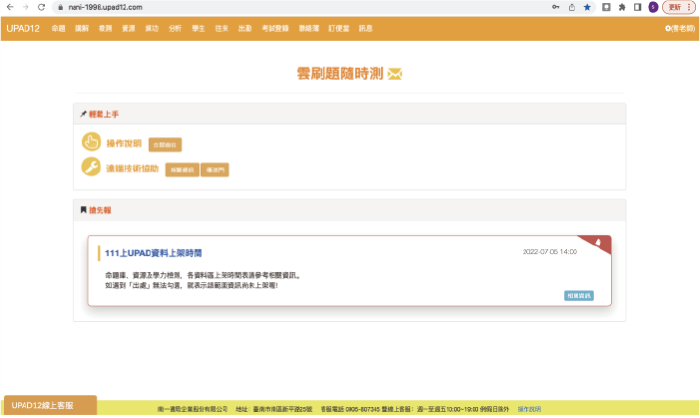Open the Chrome profile avatar
700x418 pixels.
(x=653, y=7)
